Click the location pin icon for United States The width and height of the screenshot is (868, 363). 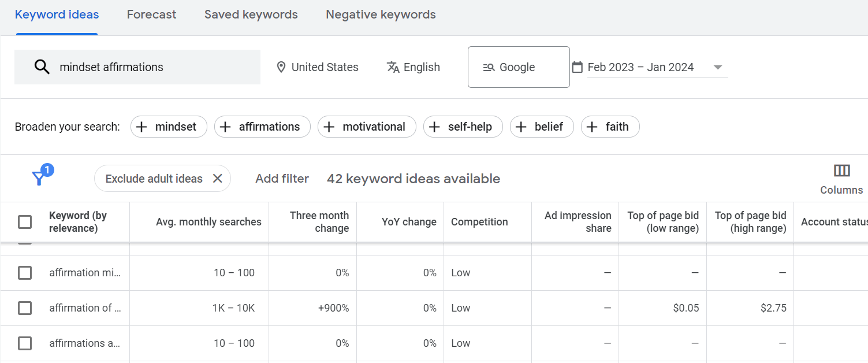(281, 67)
